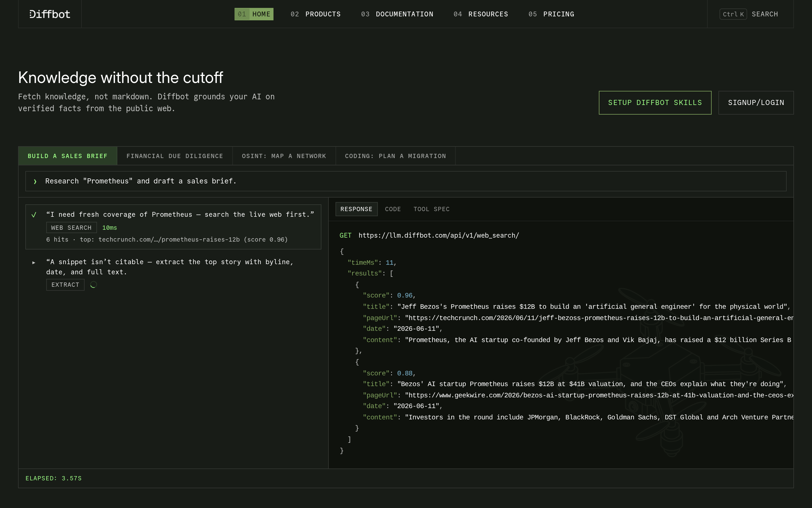Open the Tool Spec tab
The width and height of the screenshot is (812, 508).
pyautogui.click(x=431, y=209)
